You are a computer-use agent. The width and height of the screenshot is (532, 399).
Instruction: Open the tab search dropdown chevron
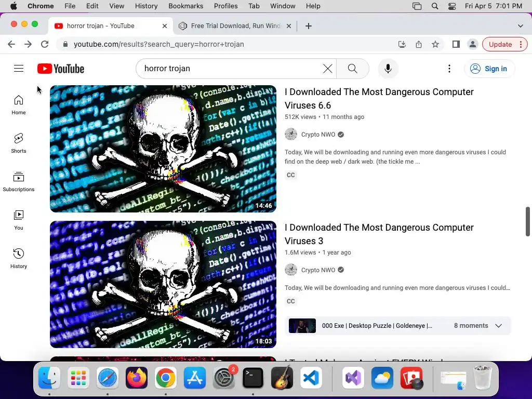(521, 26)
